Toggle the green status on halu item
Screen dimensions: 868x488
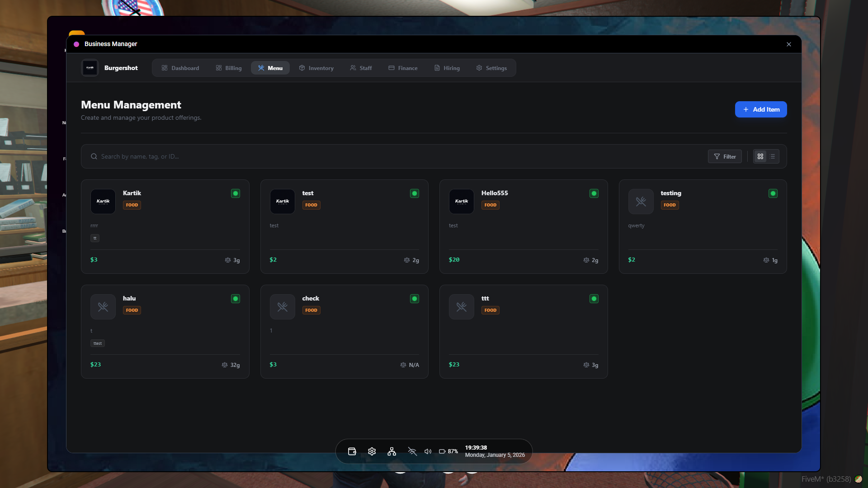pos(236,299)
